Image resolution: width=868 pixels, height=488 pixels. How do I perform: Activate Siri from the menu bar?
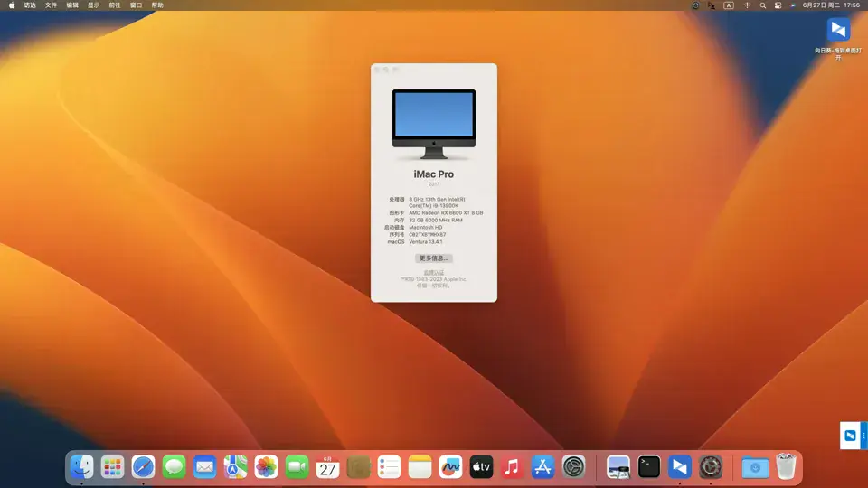tap(793, 5)
